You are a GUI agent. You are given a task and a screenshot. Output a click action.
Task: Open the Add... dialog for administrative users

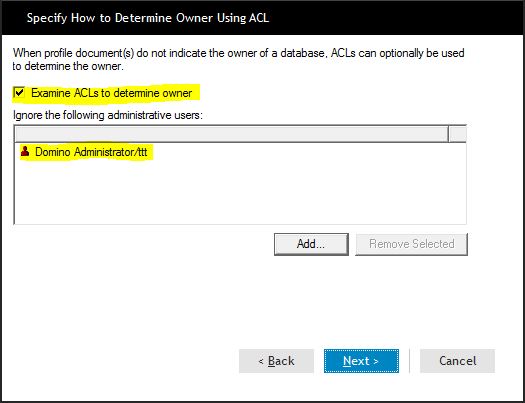coord(311,244)
